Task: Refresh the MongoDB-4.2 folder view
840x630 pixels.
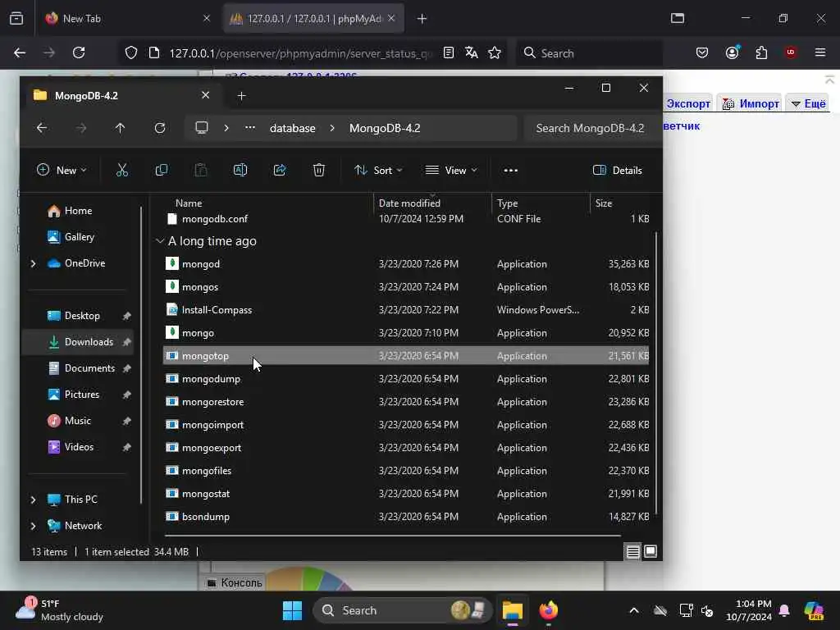Action: click(160, 128)
